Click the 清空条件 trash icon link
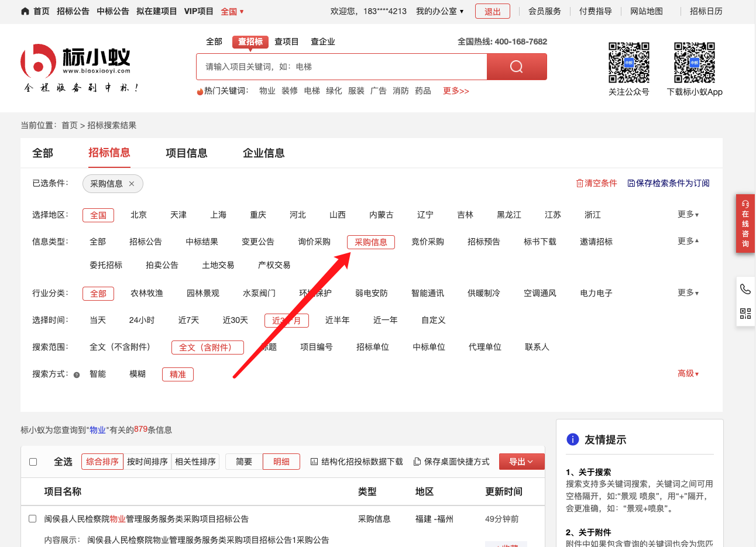Screen dimensions: 756x547 [596, 183]
